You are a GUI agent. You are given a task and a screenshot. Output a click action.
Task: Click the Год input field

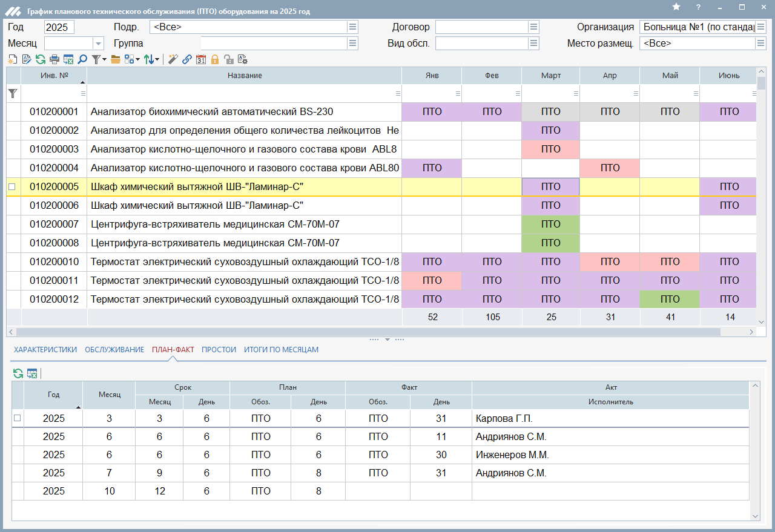tap(59, 27)
